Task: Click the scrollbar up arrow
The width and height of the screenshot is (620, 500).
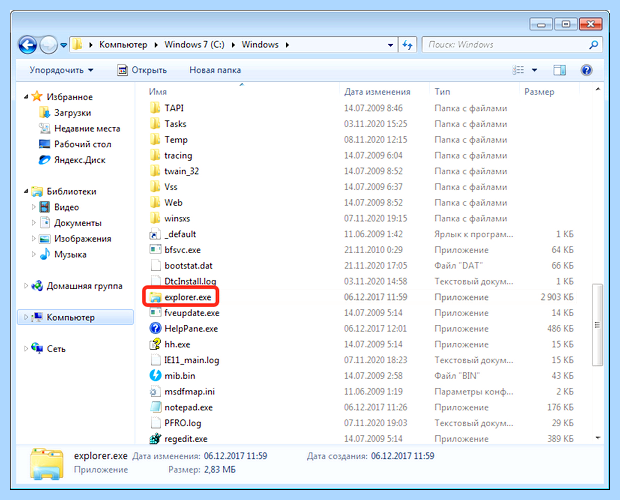Action: coord(597,90)
